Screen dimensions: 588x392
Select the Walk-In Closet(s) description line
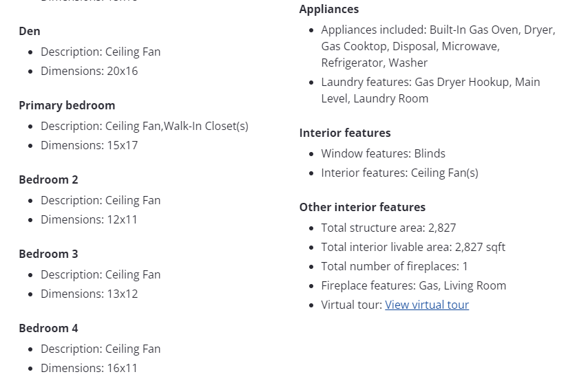pos(144,126)
